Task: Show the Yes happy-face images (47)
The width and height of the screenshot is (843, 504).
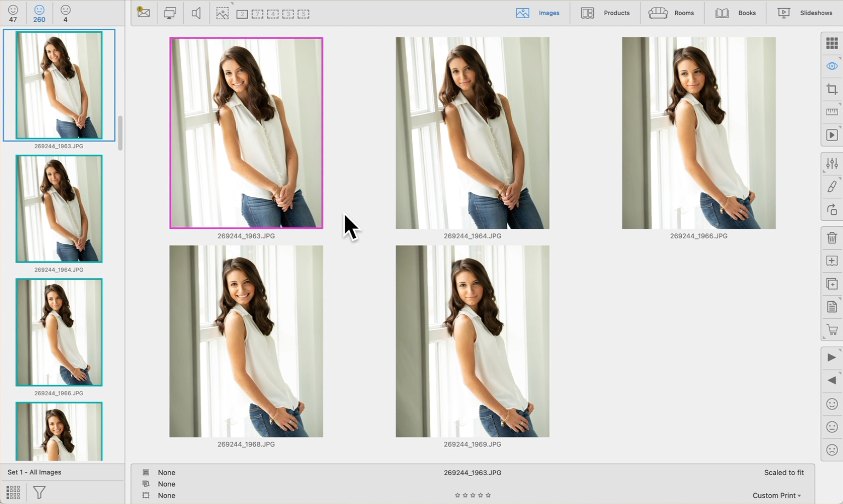Action: [x=13, y=13]
